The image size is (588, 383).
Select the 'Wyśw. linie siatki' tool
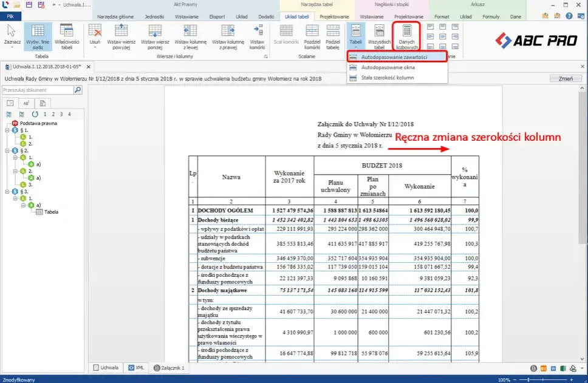[x=38, y=35]
